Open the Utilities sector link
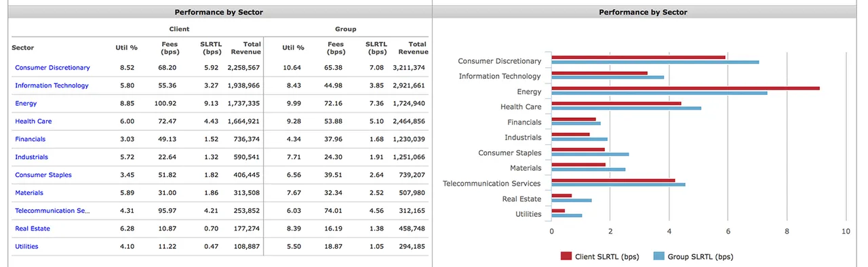This screenshot has width=868, height=267. (x=26, y=247)
